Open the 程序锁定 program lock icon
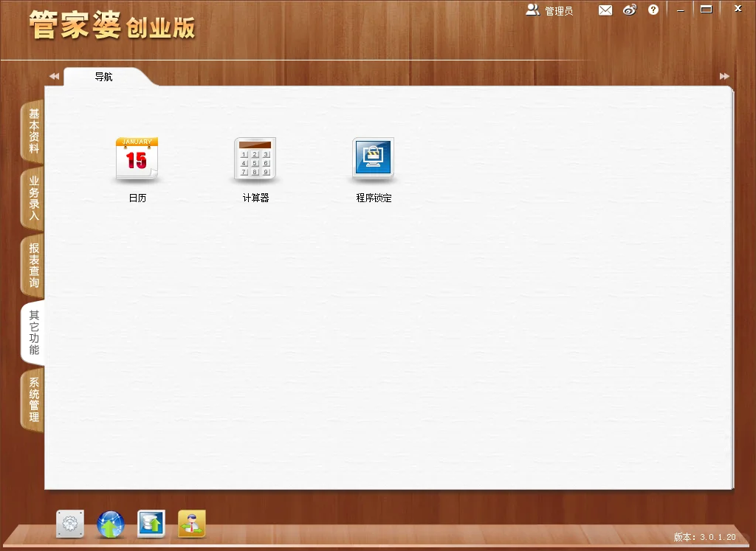The height and width of the screenshot is (551, 756). [373, 159]
